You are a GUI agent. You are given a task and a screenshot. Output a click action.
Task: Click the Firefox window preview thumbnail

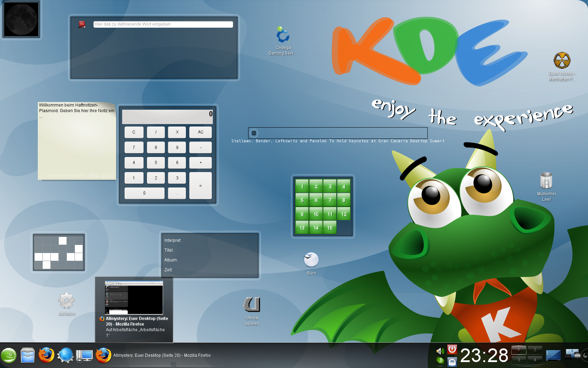pos(134,297)
